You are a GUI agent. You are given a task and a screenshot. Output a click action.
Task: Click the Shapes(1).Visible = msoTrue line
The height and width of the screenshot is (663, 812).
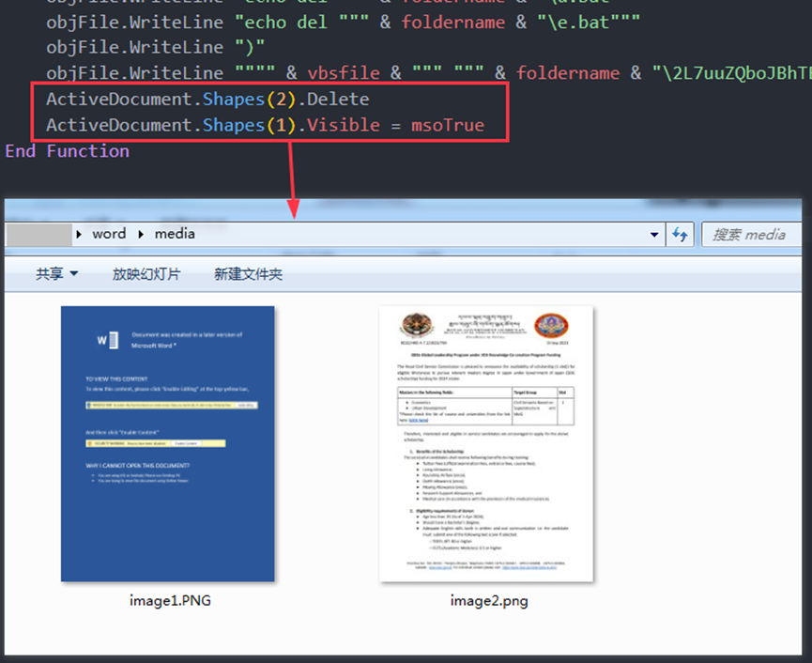click(265, 125)
